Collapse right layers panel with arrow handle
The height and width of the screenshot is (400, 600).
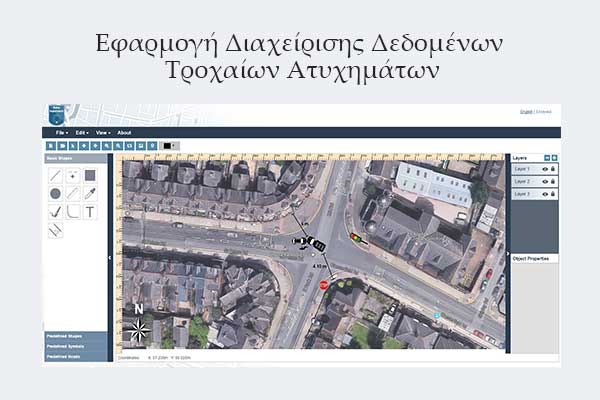pos(508,254)
